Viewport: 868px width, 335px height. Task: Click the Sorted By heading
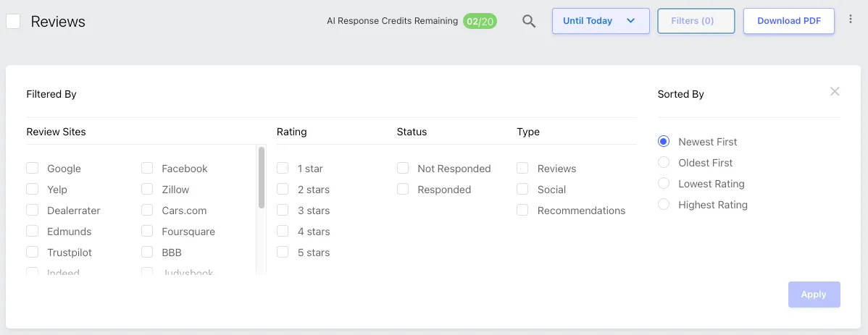pyautogui.click(x=681, y=94)
